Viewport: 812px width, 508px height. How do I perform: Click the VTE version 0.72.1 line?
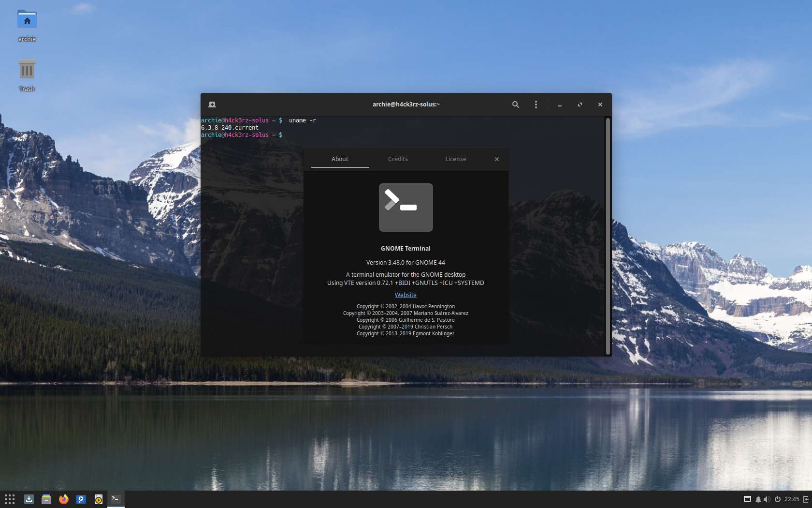[406, 283]
